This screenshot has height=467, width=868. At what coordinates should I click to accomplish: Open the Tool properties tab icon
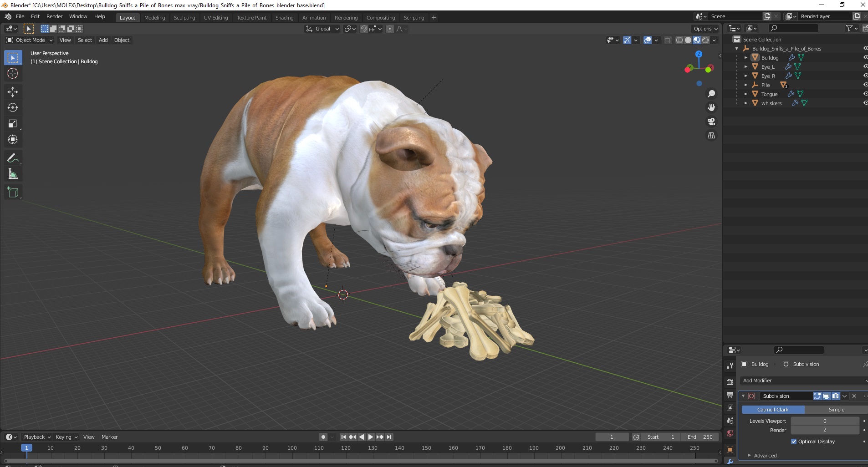point(730,366)
